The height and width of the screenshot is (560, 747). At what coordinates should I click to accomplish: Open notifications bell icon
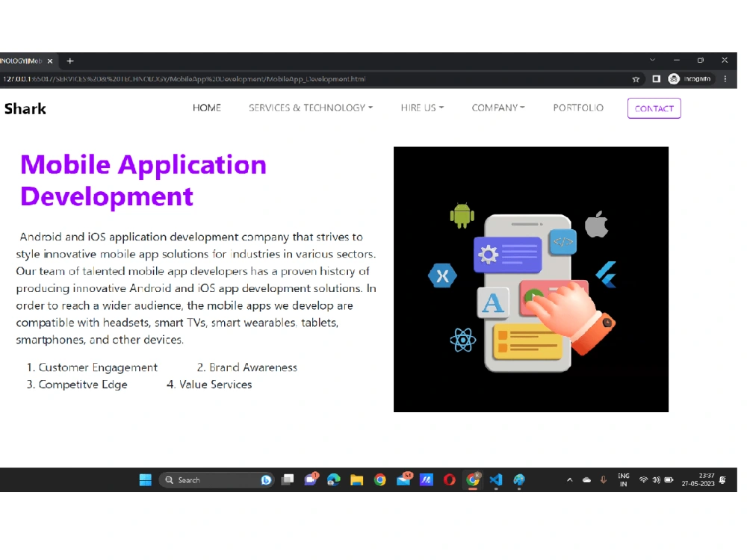[723, 480]
